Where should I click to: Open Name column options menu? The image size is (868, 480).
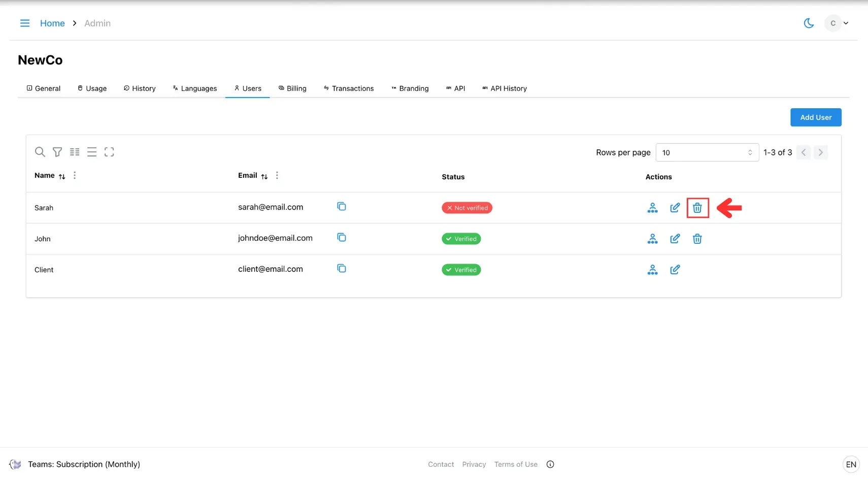point(75,175)
